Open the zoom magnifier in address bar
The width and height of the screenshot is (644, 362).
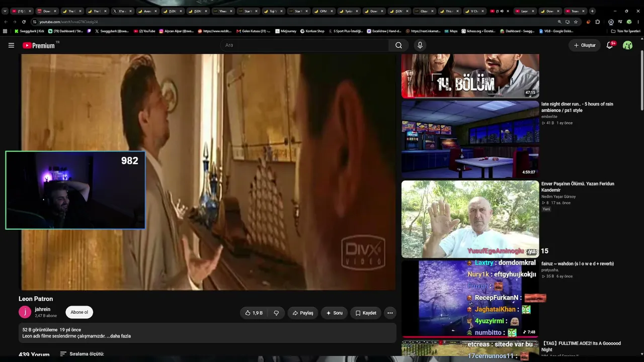[559, 22]
